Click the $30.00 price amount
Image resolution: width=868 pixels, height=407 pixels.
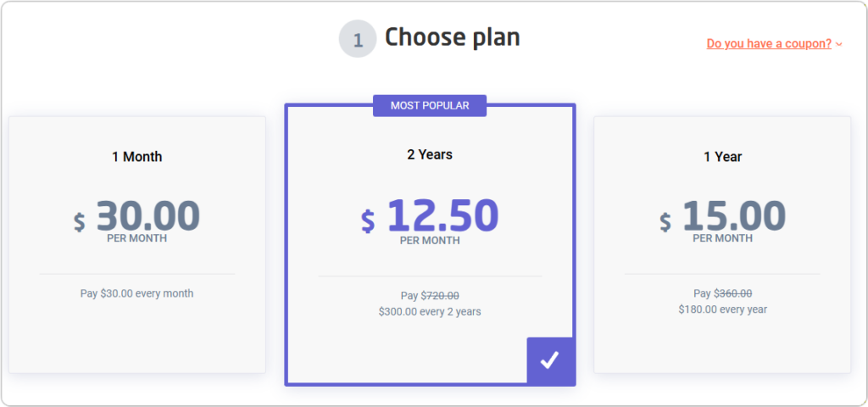point(148,215)
